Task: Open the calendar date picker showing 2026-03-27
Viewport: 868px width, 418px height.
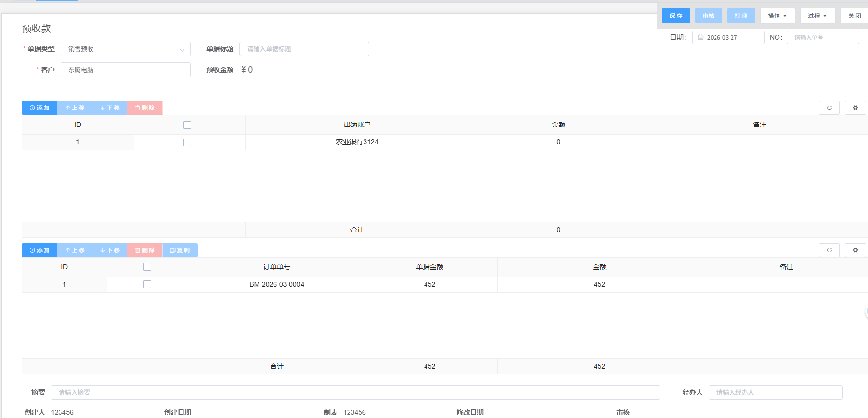Action: tap(728, 37)
